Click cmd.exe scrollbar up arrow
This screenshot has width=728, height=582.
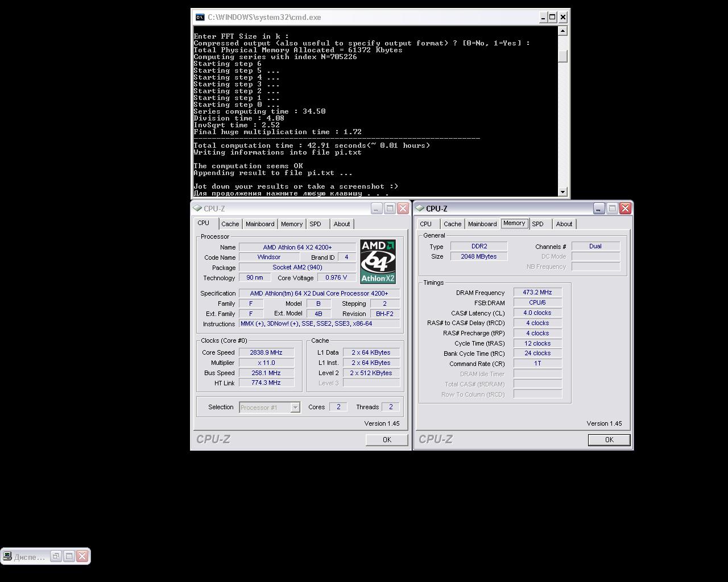[x=562, y=31]
